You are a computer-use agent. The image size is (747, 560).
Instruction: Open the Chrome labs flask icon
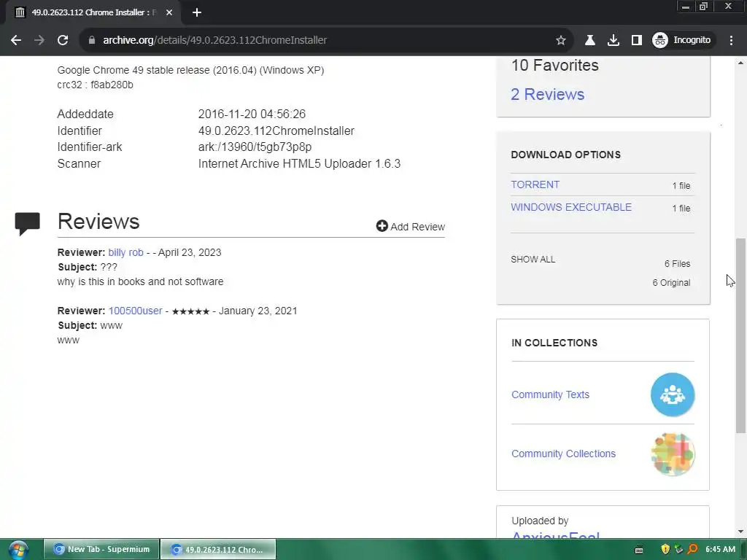pyautogui.click(x=589, y=40)
